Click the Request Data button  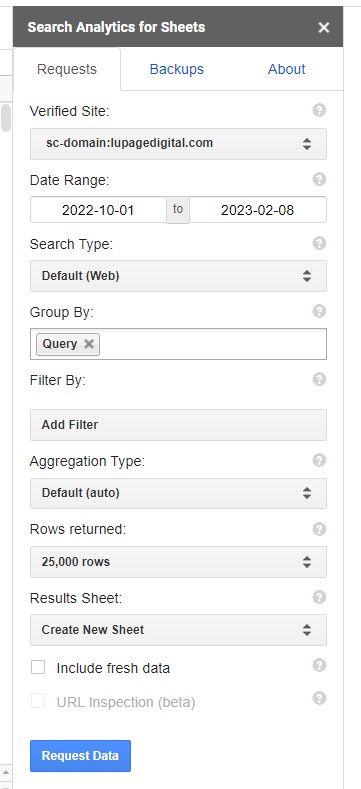pos(80,756)
